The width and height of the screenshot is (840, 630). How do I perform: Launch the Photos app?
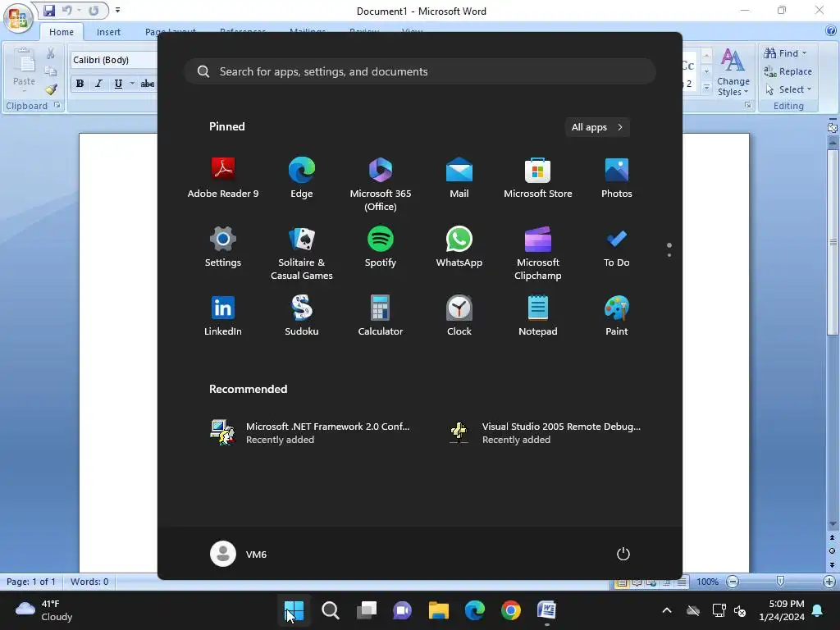[617, 178]
